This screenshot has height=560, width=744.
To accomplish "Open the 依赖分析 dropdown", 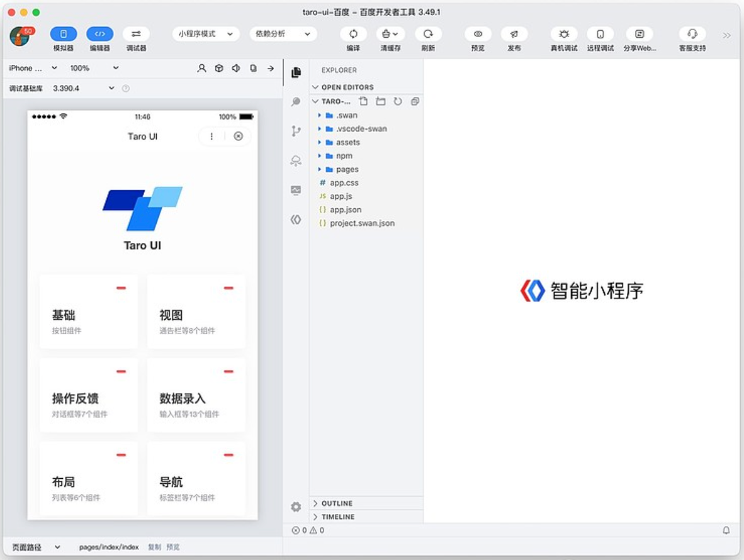I will pos(283,34).
